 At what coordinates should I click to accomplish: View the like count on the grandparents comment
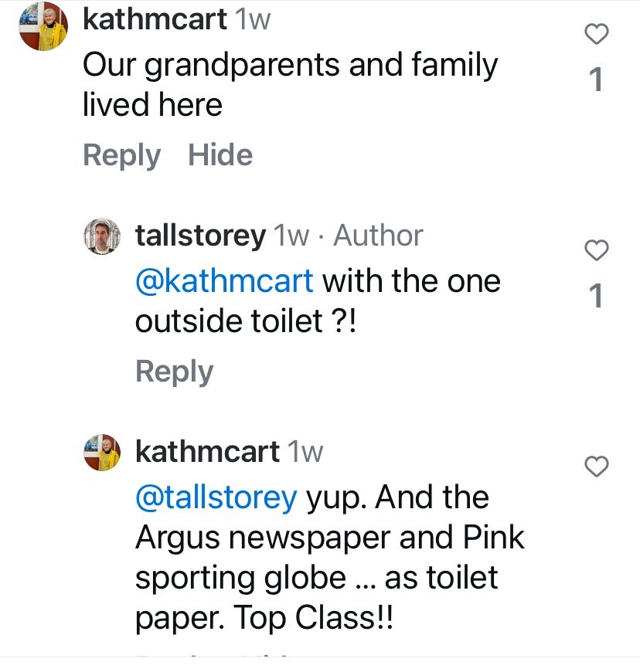pos(596,80)
